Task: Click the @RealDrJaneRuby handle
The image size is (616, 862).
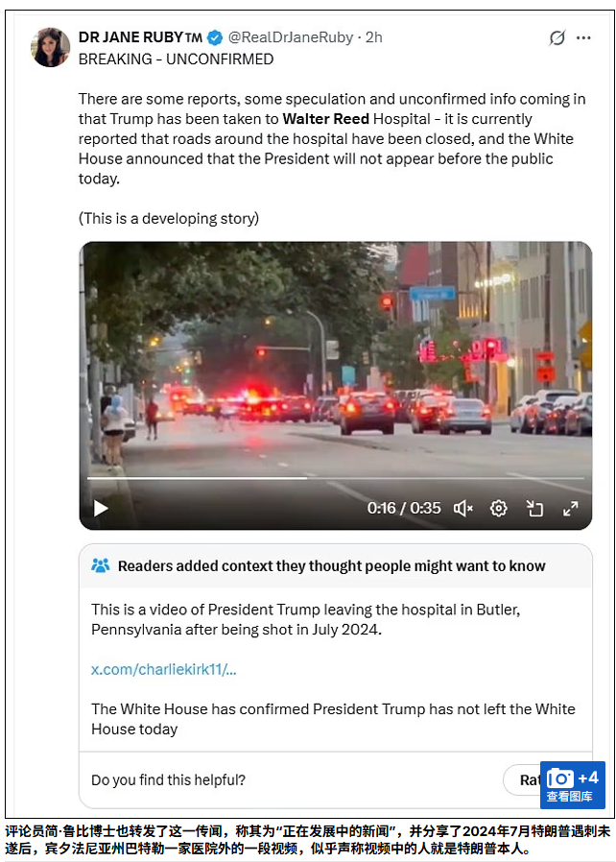Action: coord(291,37)
